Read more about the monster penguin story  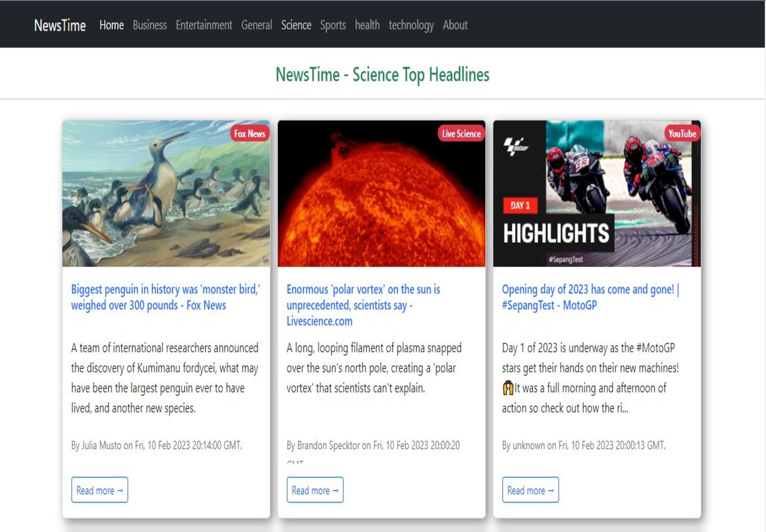pos(99,490)
